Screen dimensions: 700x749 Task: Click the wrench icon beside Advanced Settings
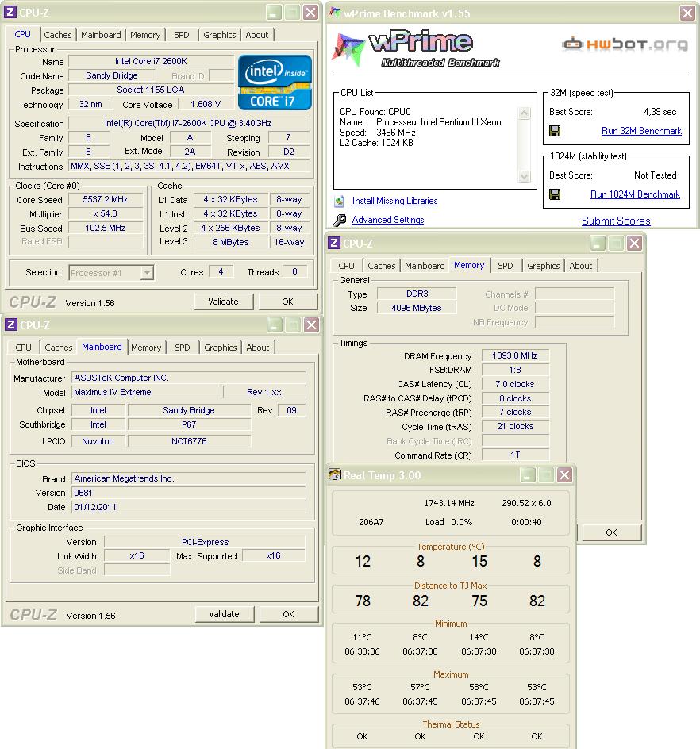click(340, 221)
